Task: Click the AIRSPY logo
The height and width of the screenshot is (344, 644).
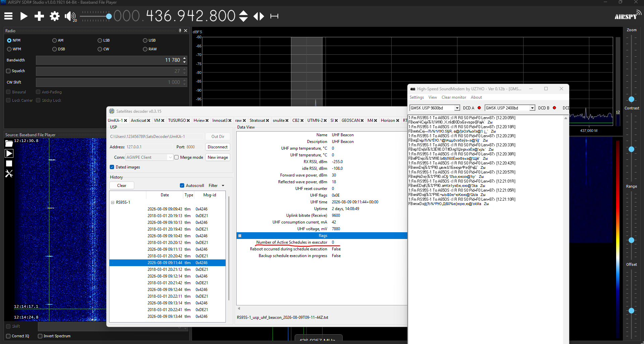Action: pyautogui.click(x=628, y=15)
